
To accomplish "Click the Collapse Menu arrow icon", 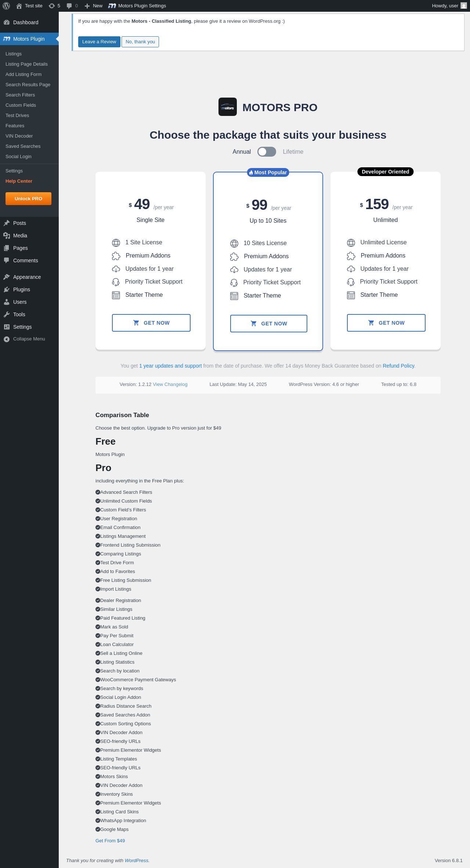I will coord(7,339).
